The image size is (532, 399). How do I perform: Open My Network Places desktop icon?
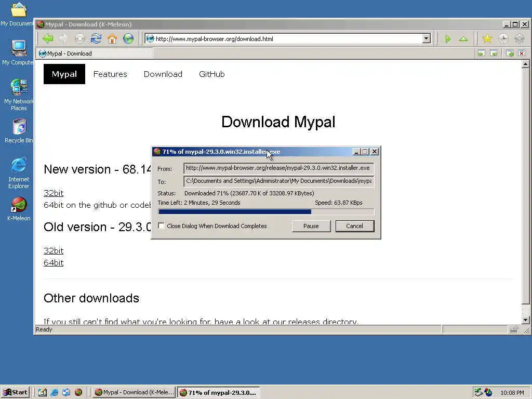(x=19, y=95)
